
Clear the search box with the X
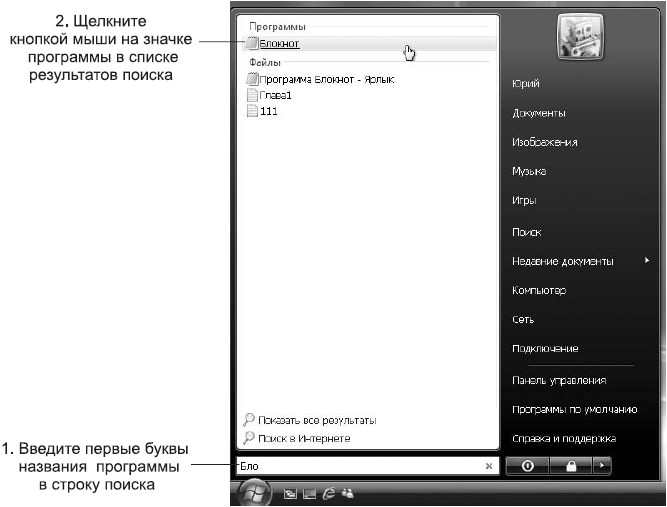[489, 466]
